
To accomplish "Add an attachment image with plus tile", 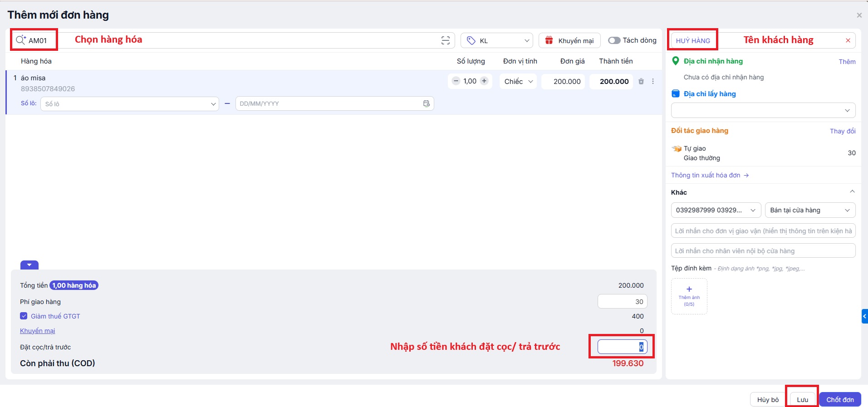I will point(689,296).
